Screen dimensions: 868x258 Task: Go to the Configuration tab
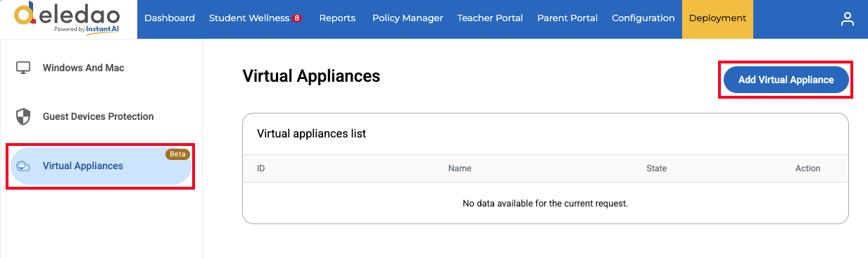pos(643,18)
